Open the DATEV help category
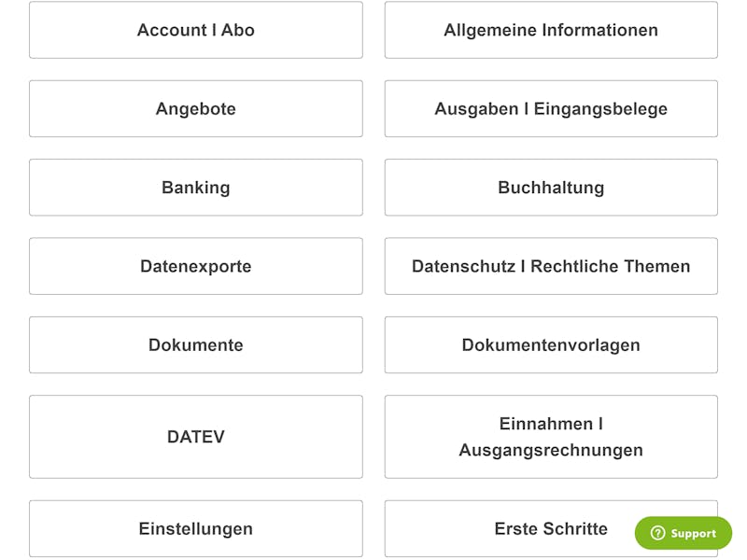Viewport: 747px width, 560px height. (196, 437)
